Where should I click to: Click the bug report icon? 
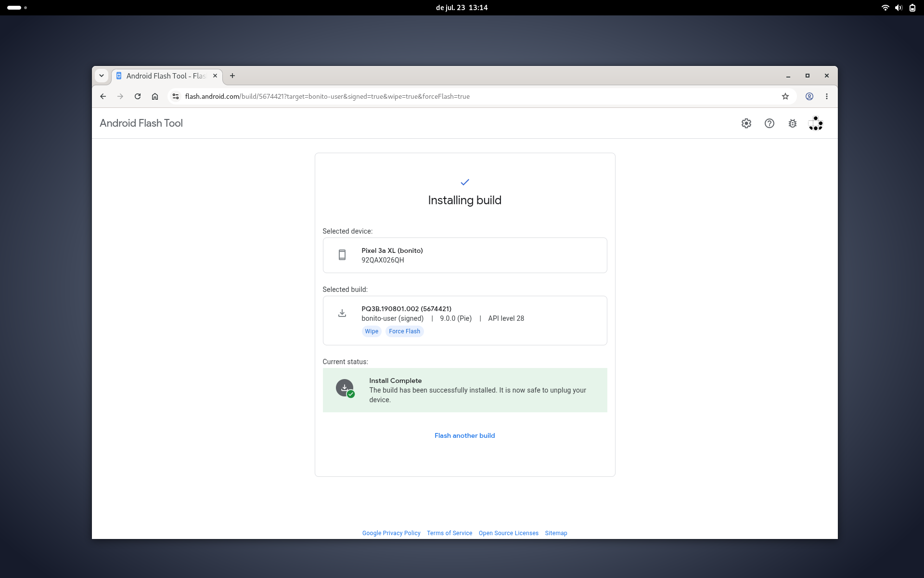[792, 123]
